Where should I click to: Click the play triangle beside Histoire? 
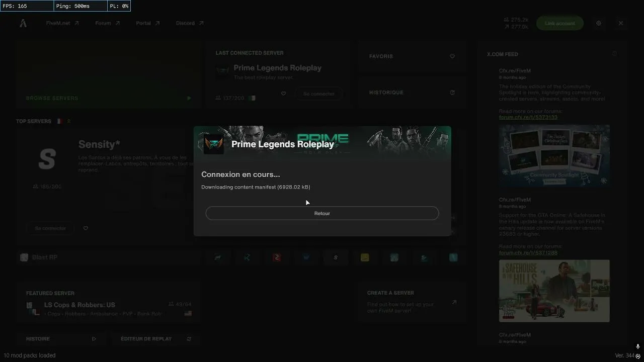tap(94, 339)
